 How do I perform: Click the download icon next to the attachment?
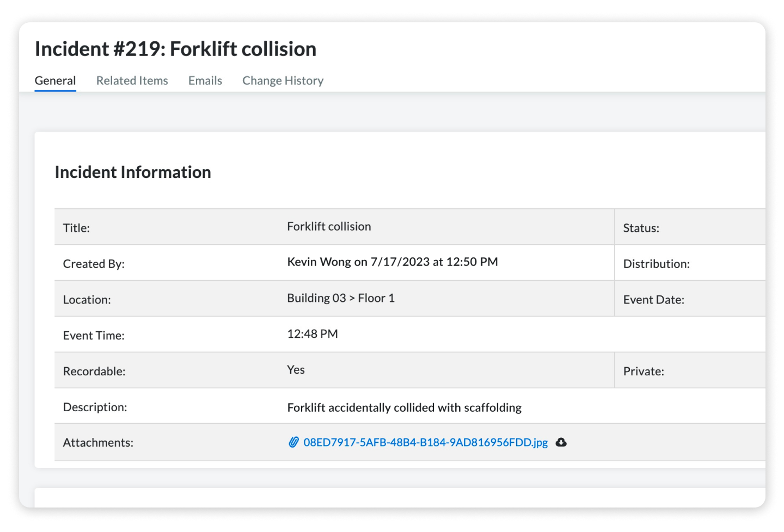tap(561, 442)
